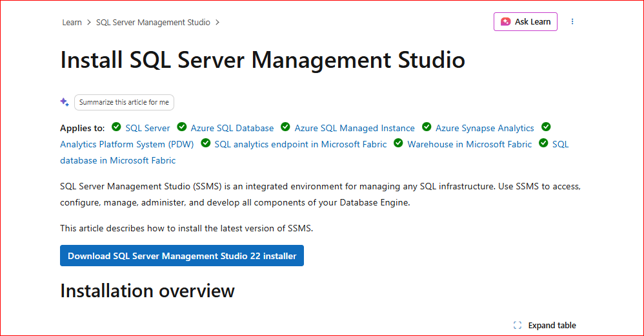Screen dimensions: 644x336
Task: Click the green check icon before SQL Server
Action: [x=116, y=127]
